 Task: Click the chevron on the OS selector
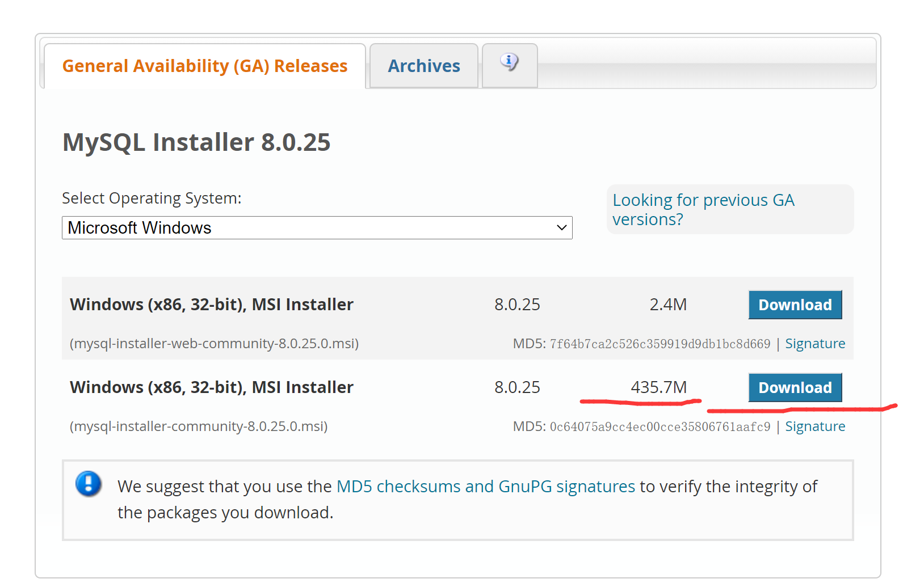pyautogui.click(x=561, y=227)
